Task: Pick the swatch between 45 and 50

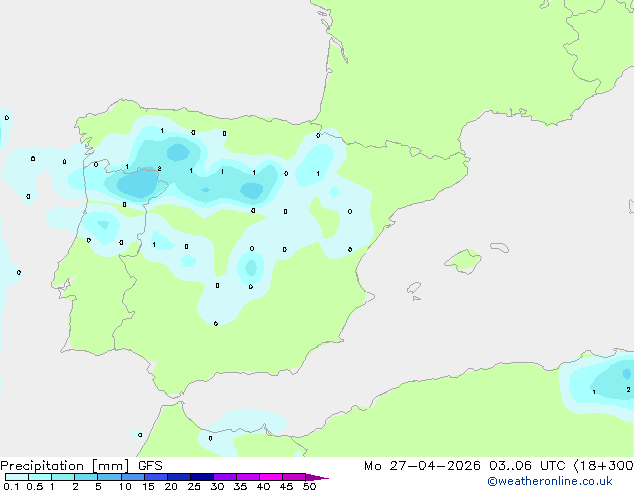Action: 294,477
